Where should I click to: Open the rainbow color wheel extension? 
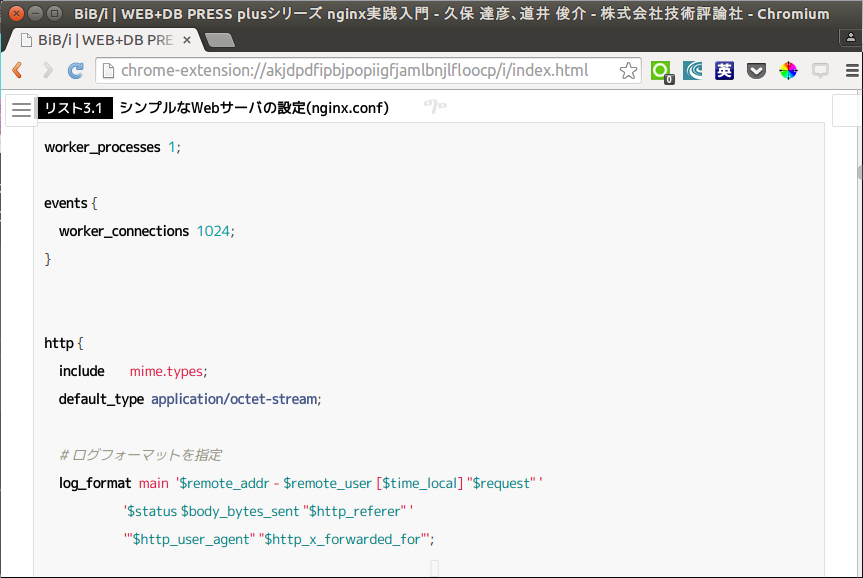788,70
